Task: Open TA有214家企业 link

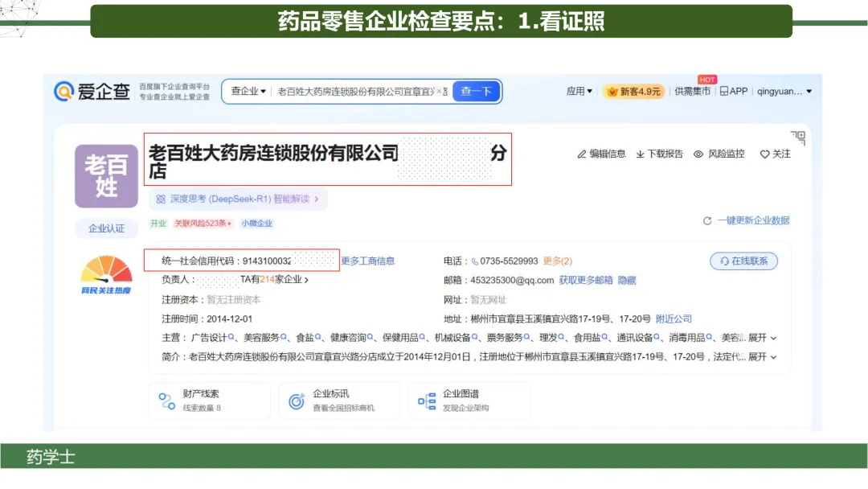Action: [274, 280]
